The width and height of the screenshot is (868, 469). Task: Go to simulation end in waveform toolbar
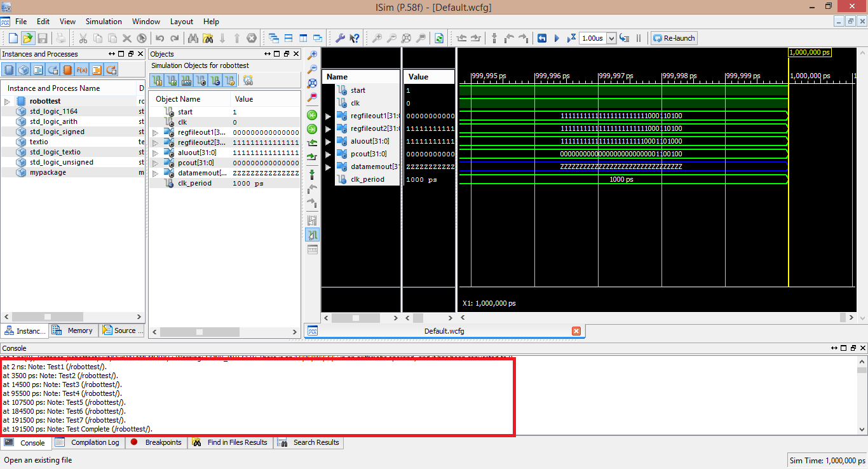(x=312, y=128)
